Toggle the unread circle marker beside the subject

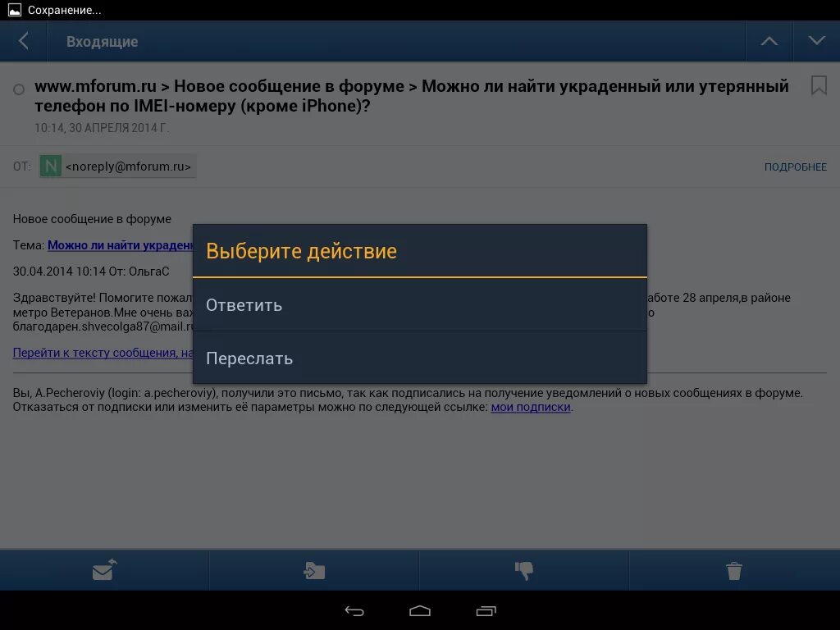(x=19, y=89)
